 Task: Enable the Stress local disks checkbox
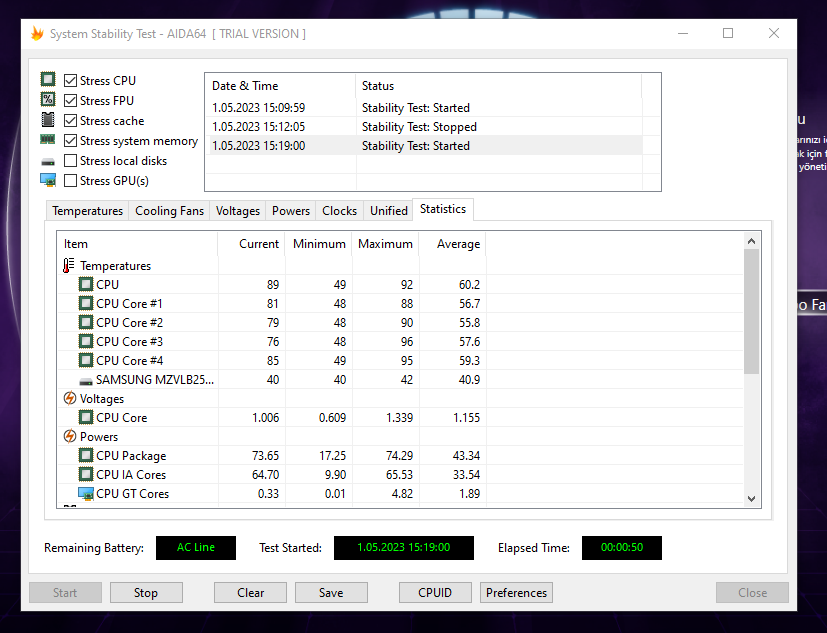pyautogui.click(x=70, y=161)
